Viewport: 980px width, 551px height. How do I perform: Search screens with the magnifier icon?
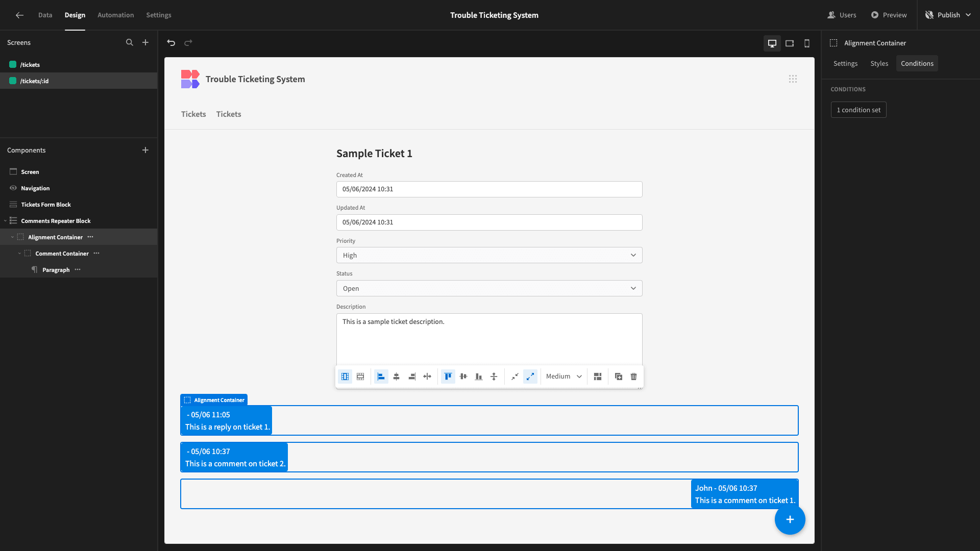pyautogui.click(x=130, y=42)
